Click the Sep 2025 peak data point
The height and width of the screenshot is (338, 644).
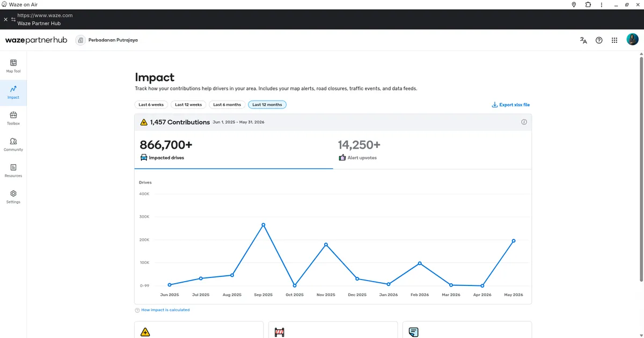click(264, 225)
